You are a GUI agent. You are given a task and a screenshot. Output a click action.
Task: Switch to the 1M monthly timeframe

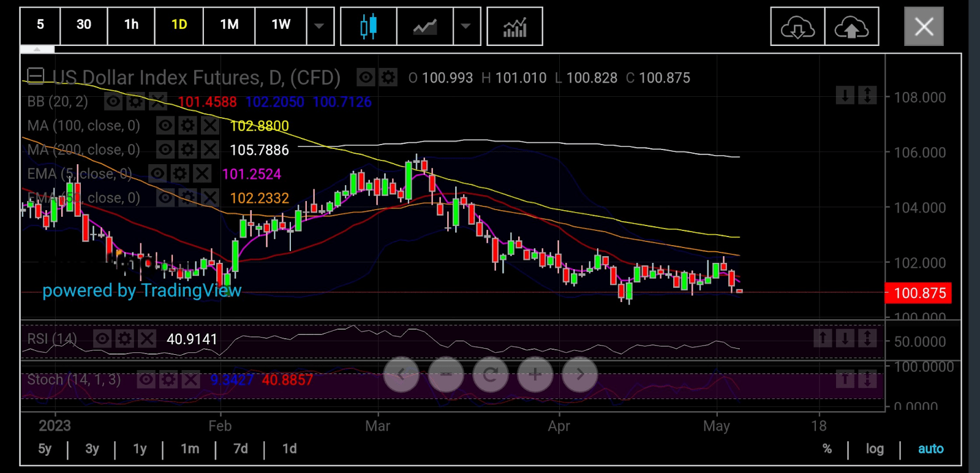point(229,26)
